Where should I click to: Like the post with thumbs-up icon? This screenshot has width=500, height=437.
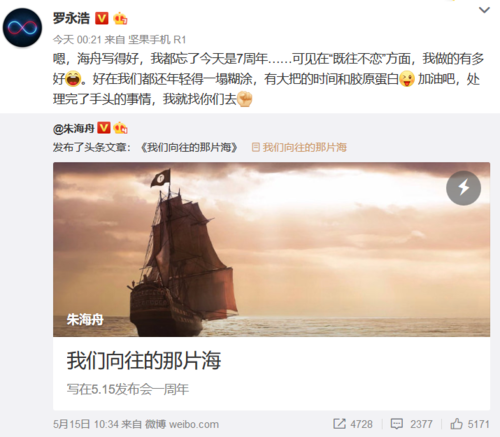point(456,424)
